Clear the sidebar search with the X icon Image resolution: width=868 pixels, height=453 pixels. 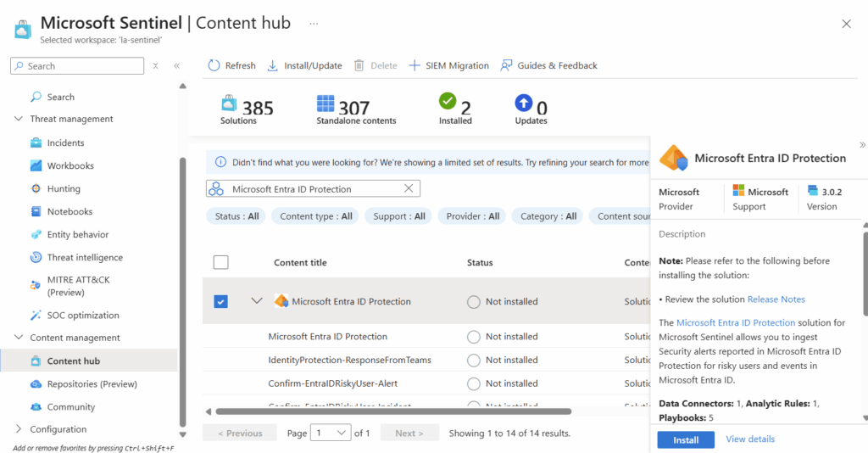156,66
